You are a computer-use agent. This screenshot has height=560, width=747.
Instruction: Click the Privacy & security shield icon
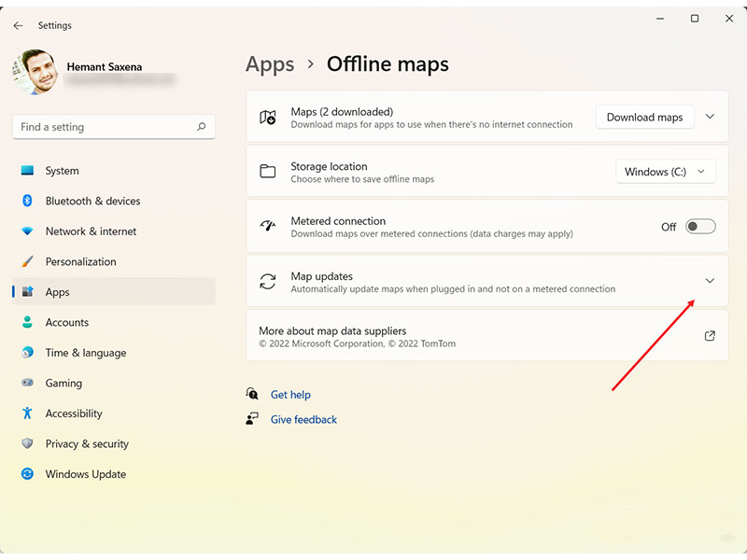click(x=28, y=444)
